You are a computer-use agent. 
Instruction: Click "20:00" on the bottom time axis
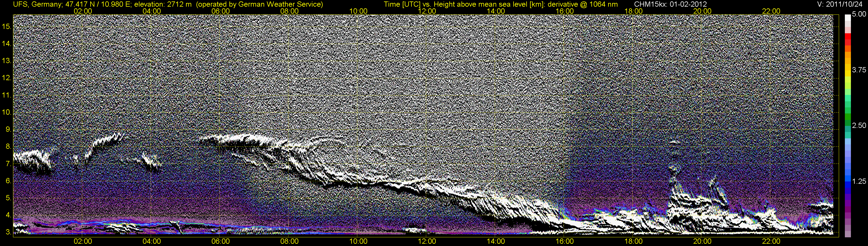[x=702, y=241]
